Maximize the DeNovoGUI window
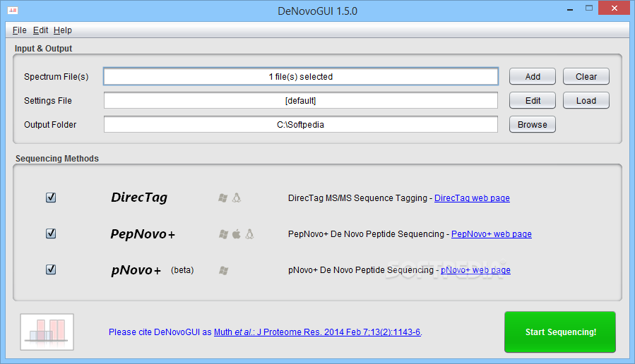 (x=589, y=8)
